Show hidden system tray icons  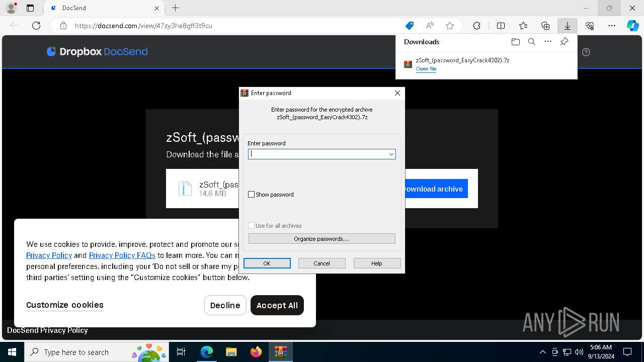tap(542, 352)
